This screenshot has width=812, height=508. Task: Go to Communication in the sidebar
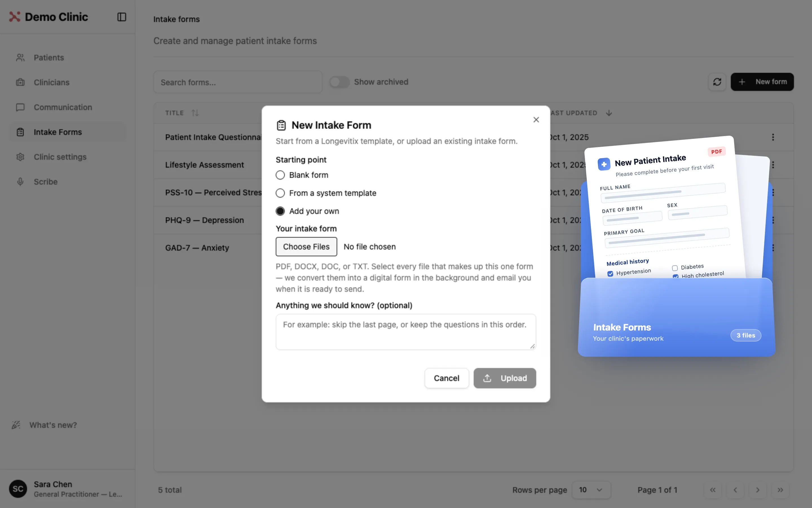click(x=67, y=107)
